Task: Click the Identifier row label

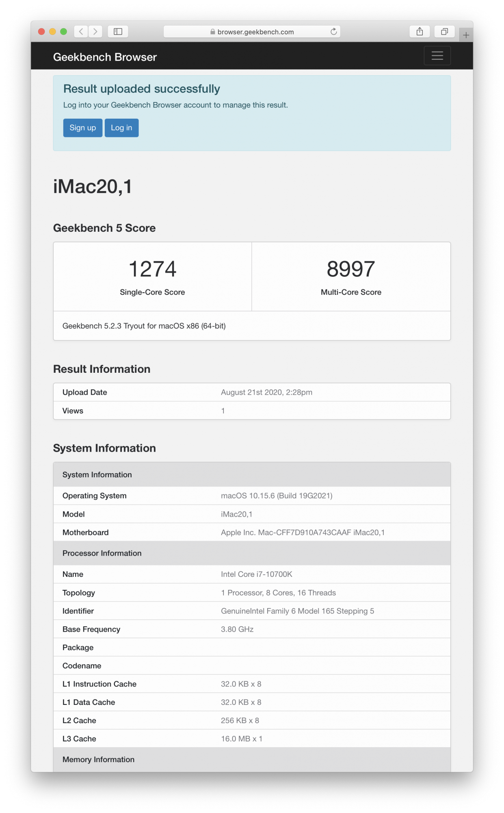Action: 78,611
